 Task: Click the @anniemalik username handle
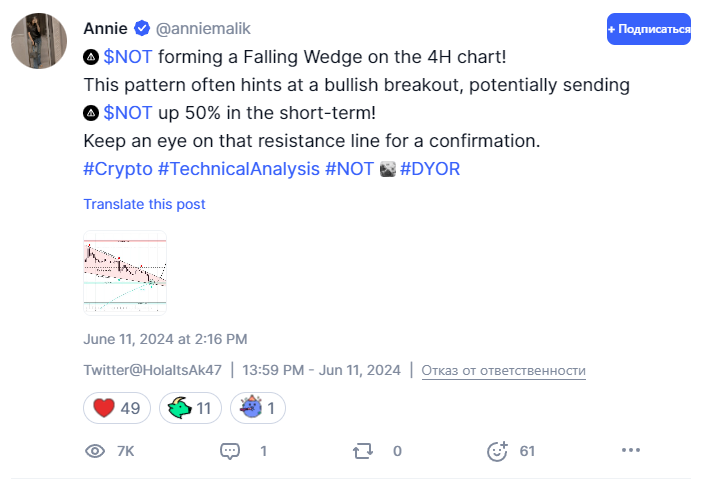[x=203, y=28]
